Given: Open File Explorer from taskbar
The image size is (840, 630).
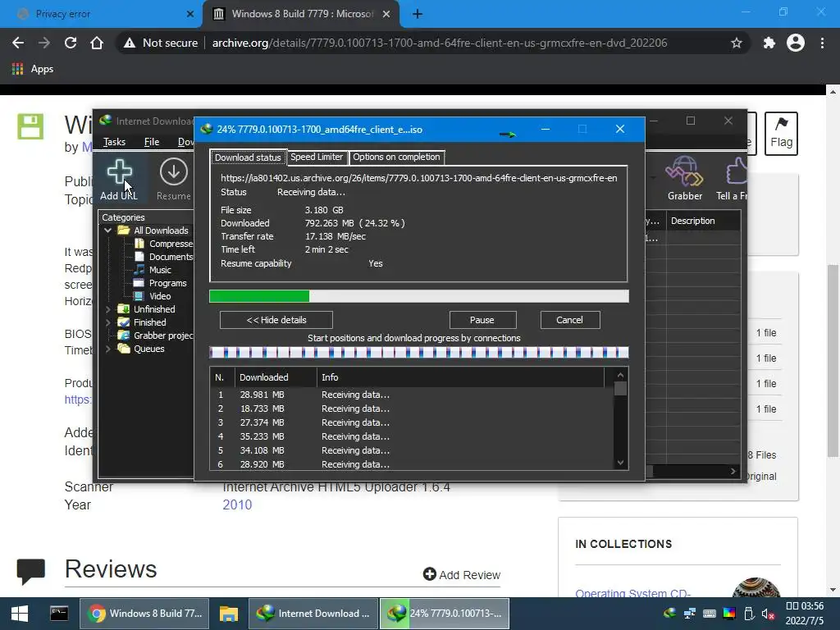Looking at the screenshot, I should (x=229, y=614).
